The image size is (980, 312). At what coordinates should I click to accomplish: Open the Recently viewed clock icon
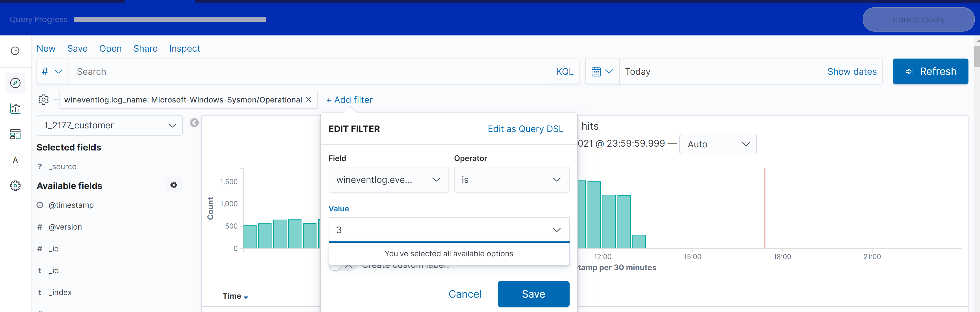tap(15, 51)
